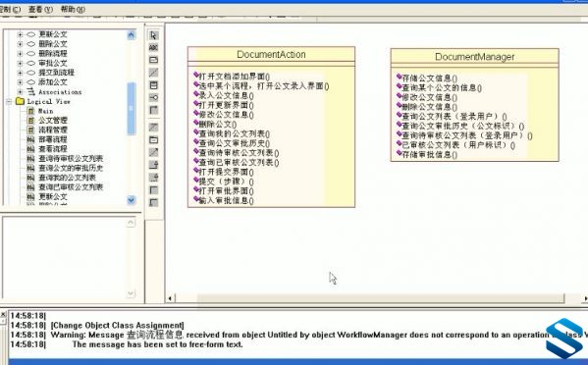Viewport: 588px width, 365px height.
Task: Pick the Note tool below ABC
Action: point(153,60)
